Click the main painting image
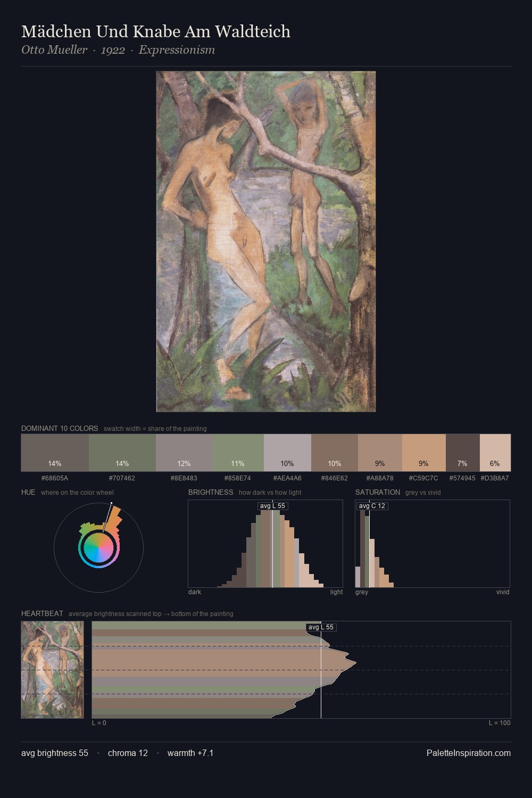 [266, 242]
